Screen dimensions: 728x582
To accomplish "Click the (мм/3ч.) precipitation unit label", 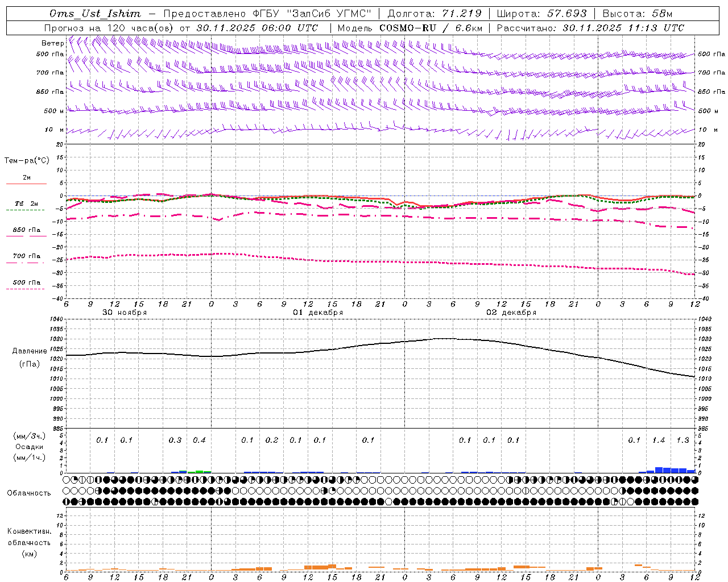I will pyautogui.click(x=30, y=436).
